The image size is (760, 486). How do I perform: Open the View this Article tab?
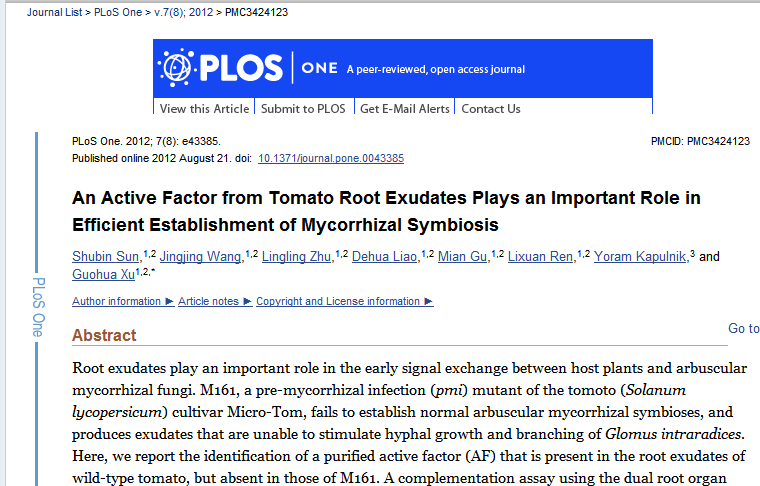pyautogui.click(x=204, y=109)
